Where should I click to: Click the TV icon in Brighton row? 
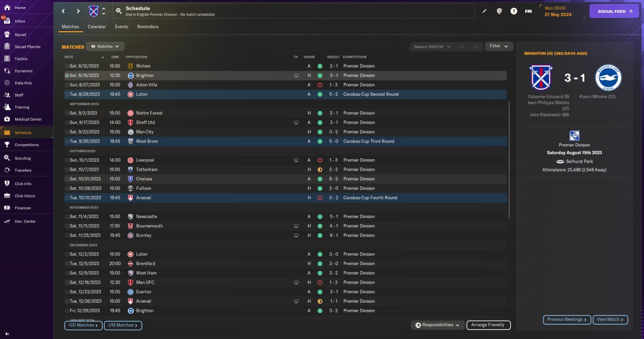pyautogui.click(x=296, y=76)
